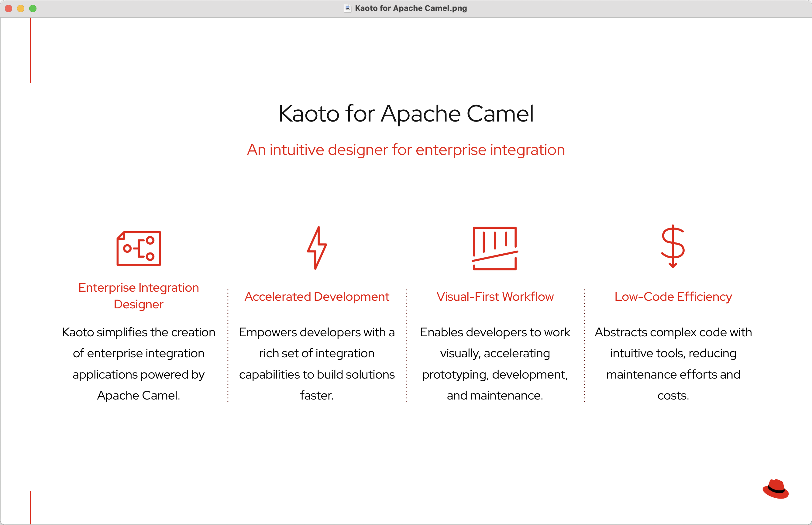Image resolution: width=812 pixels, height=525 pixels.
Task: Select the paragraph describing Kaoto simplifying integration
Action: click(138, 363)
